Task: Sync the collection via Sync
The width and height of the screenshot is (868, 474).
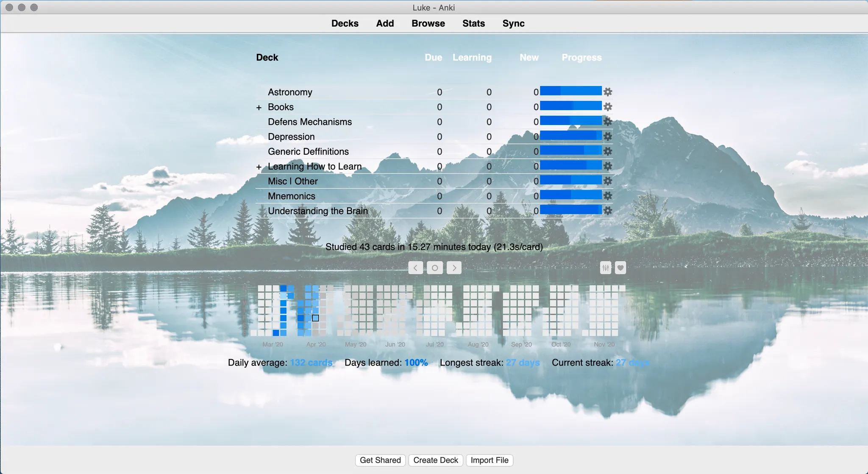Action: [513, 23]
